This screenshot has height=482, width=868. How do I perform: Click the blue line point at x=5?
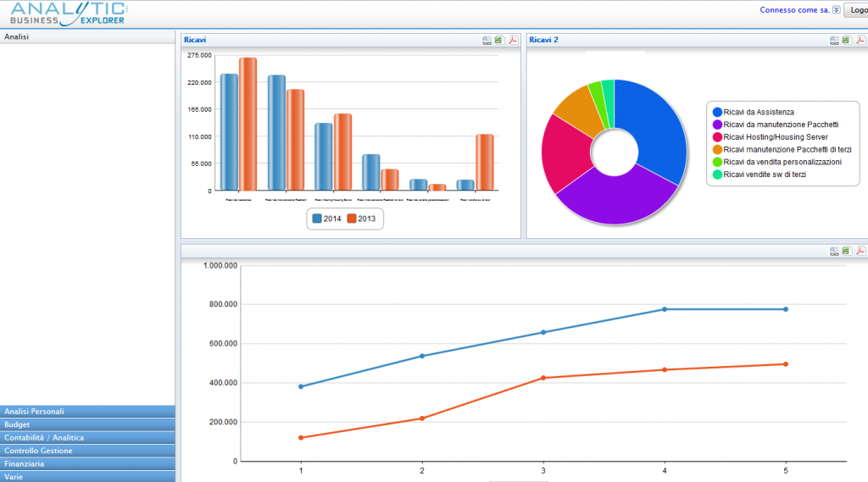tap(786, 309)
